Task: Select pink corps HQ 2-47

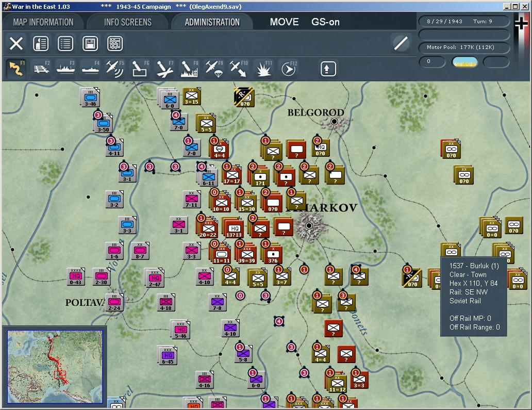Action: click(154, 277)
